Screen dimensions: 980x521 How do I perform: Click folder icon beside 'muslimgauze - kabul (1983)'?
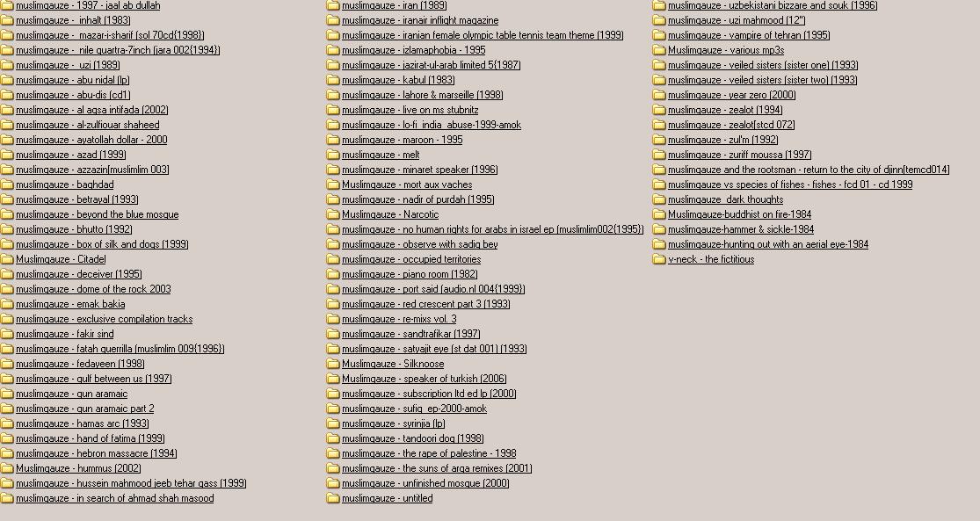(333, 80)
